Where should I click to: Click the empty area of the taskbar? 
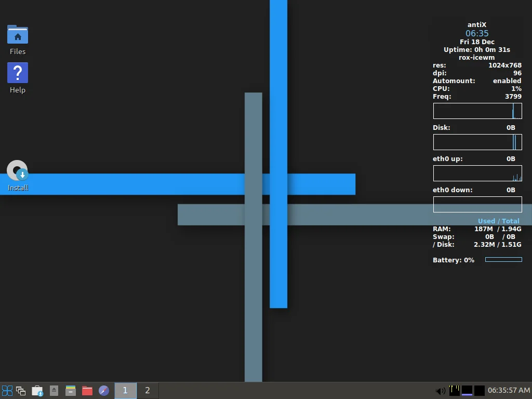click(x=291, y=391)
